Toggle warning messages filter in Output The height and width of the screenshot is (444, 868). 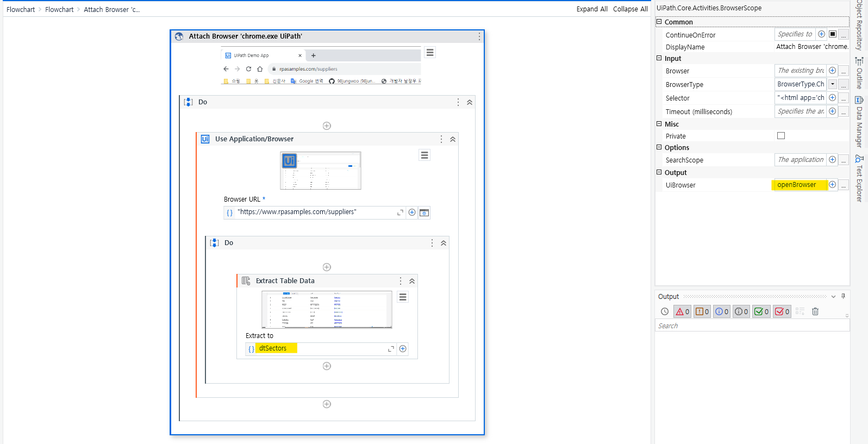[x=702, y=311]
